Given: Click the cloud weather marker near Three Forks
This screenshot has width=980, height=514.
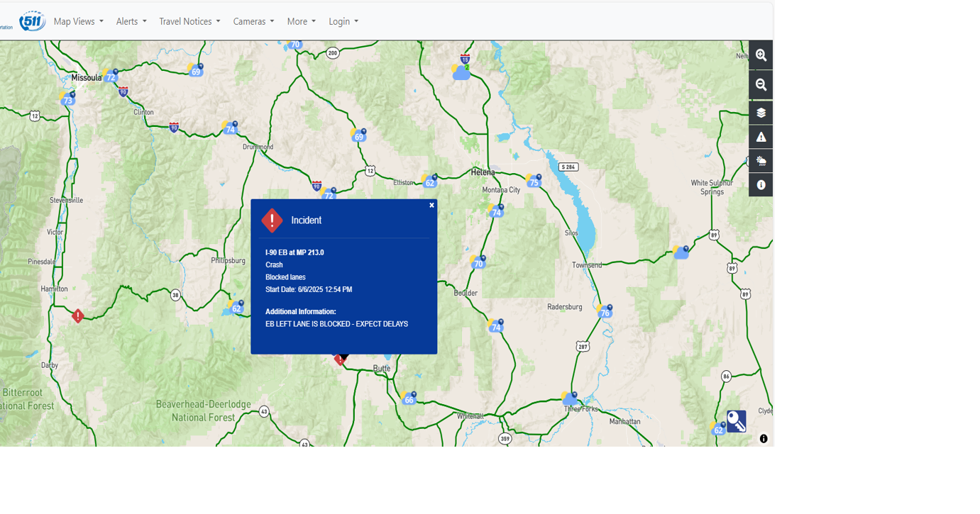Looking at the screenshot, I should coord(569,398).
